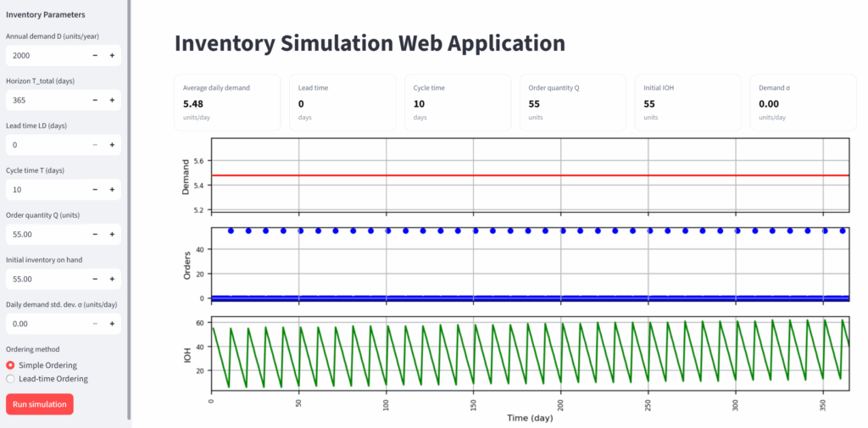Click the sidebar vertical scrollbar
Image resolution: width=868 pixels, height=428 pixels.
(129, 212)
